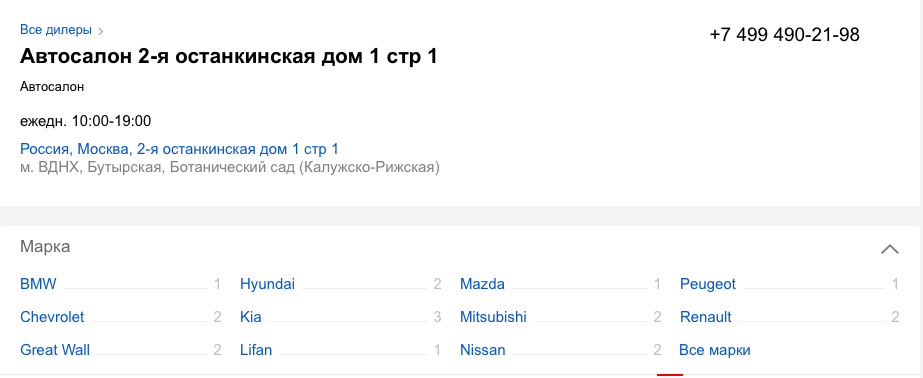Viewport: 923px width, 378px height.
Task: Show Renault cars
Action: 705,317
